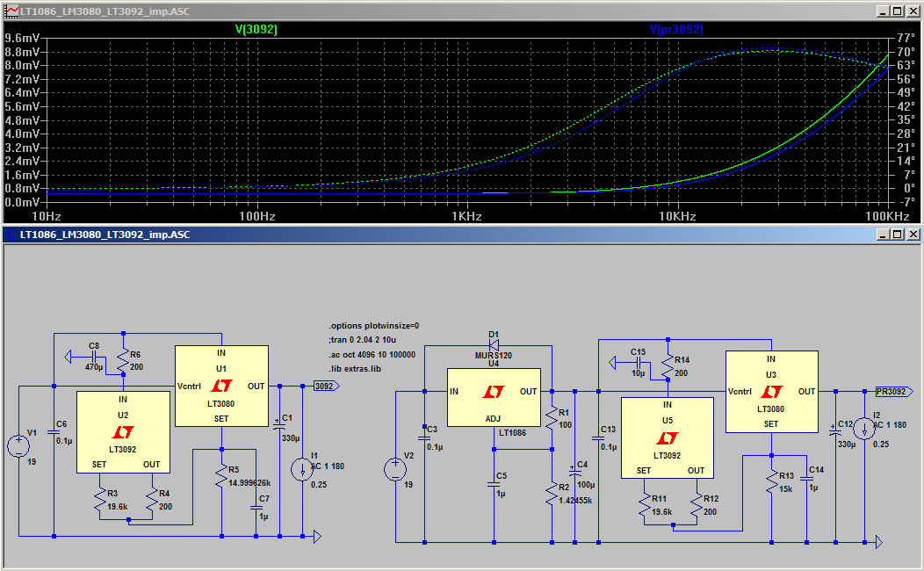Select the I1 current source symbol
924x571 pixels.
(302, 469)
